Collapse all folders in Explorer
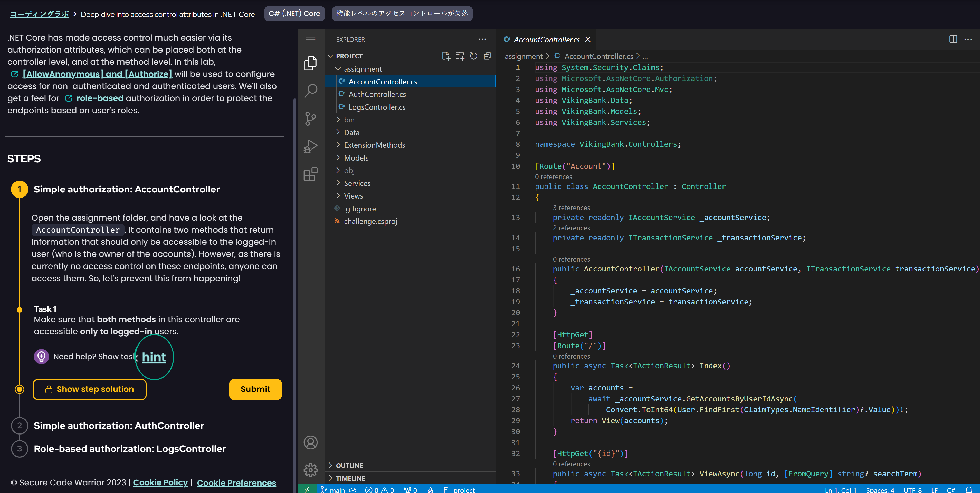The height and width of the screenshot is (493, 980). pos(487,56)
